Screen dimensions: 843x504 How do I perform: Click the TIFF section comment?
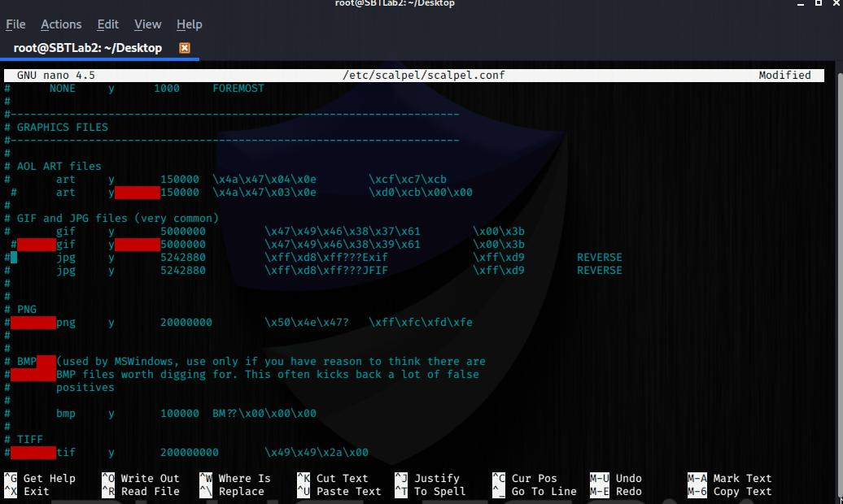pos(24,439)
